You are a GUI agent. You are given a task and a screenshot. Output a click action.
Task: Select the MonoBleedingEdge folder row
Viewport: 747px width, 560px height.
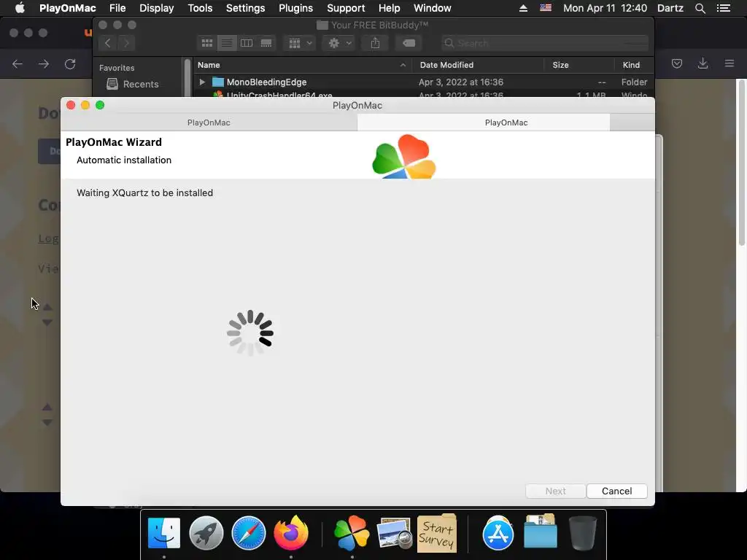pos(423,82)
